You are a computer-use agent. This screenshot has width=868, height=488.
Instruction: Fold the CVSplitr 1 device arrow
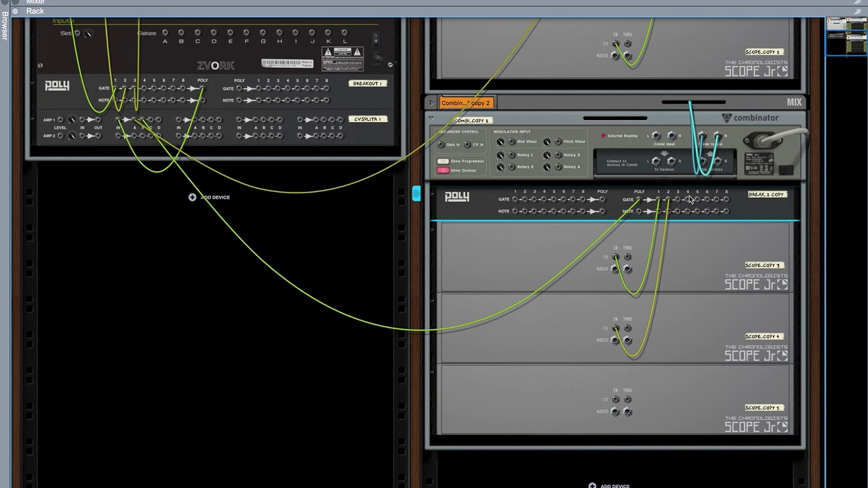pyautogui.click(x=32, y=119)
